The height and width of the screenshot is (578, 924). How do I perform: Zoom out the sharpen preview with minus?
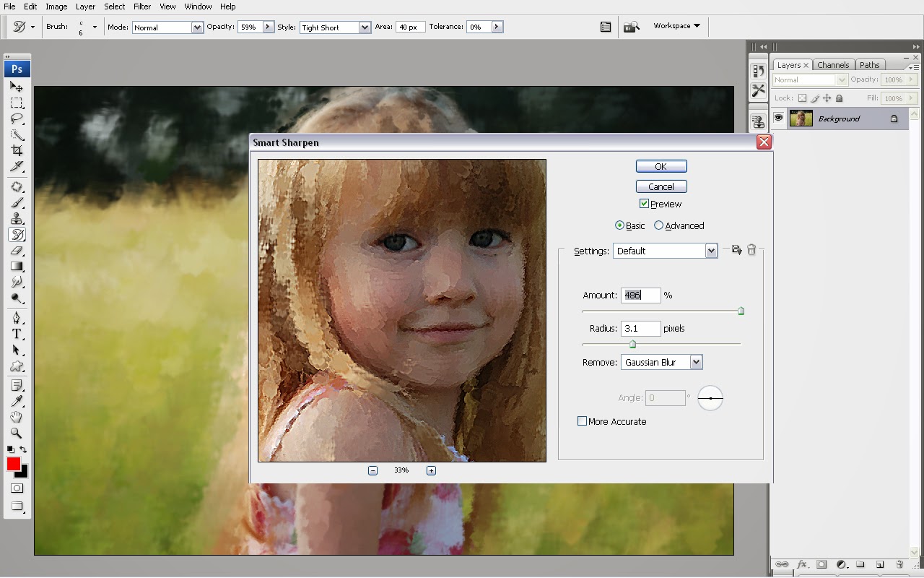372,470
